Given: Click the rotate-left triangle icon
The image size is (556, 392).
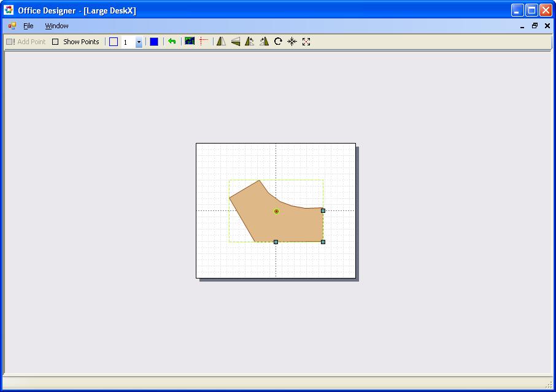Looking at the screenshot, I should 250,42.
